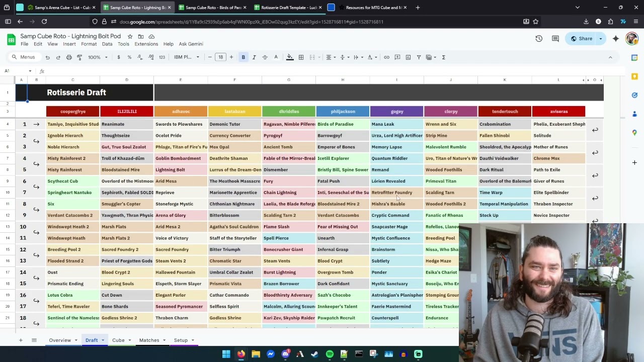Open the filter views dropdown
The height and width of the screenshot is (362, 644).
click(x=431, y=57)
